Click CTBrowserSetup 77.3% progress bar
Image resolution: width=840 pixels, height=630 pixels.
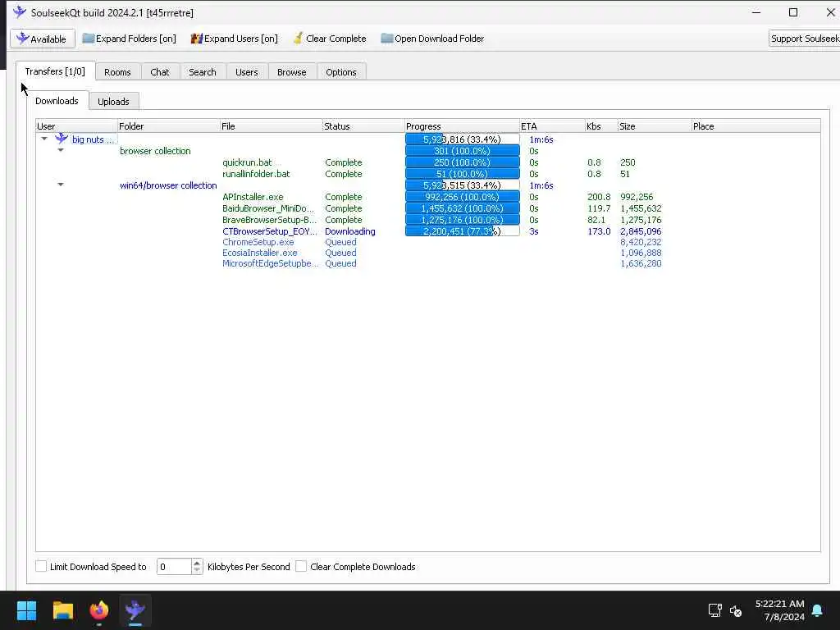pyautogui.click(x=463, y=231)
